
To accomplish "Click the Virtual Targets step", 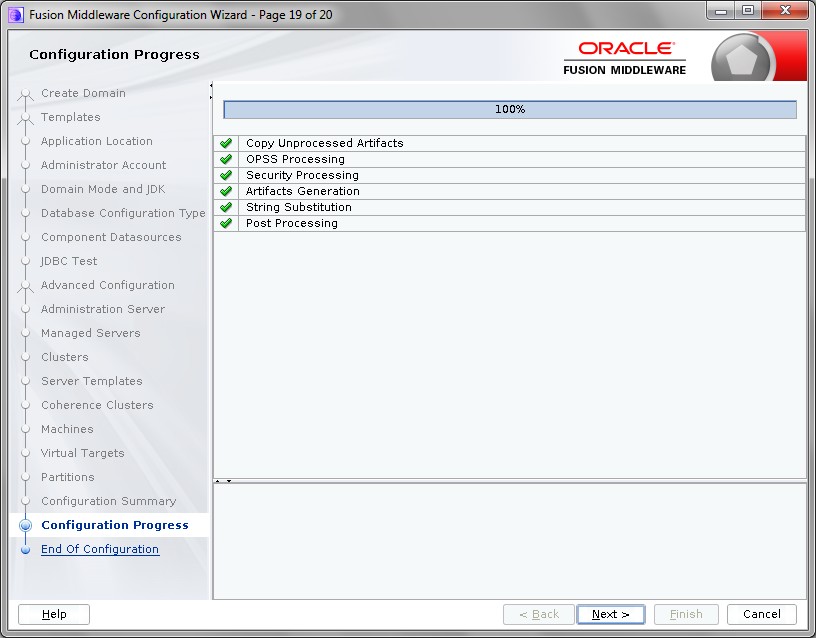I will 83,453.
